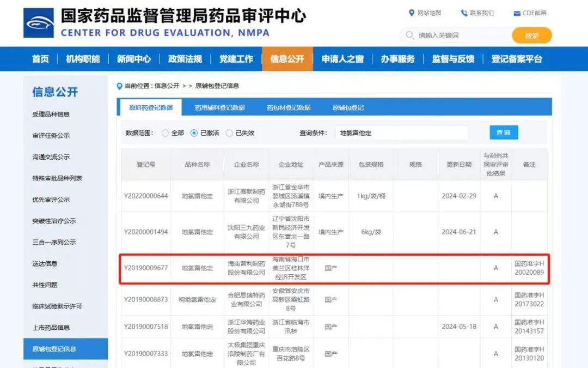
Task: Click the 登记备案平台 navigation item
Action: 517,59
